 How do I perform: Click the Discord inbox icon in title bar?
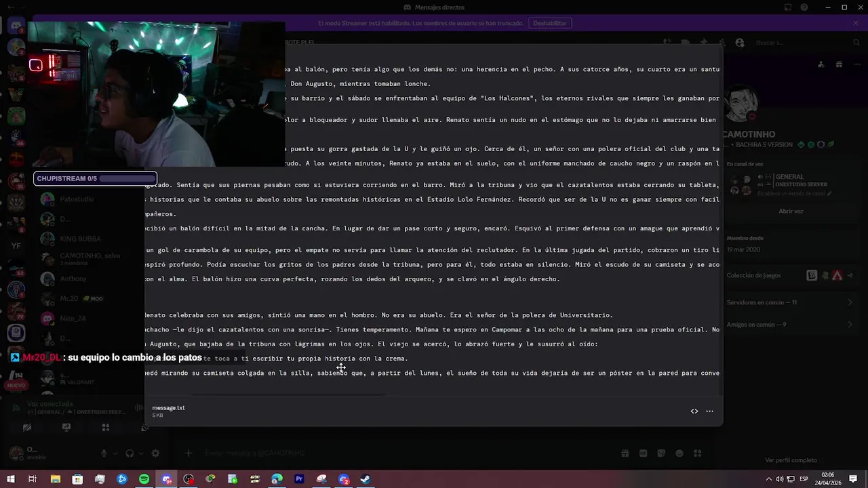(x=788, y=7)
